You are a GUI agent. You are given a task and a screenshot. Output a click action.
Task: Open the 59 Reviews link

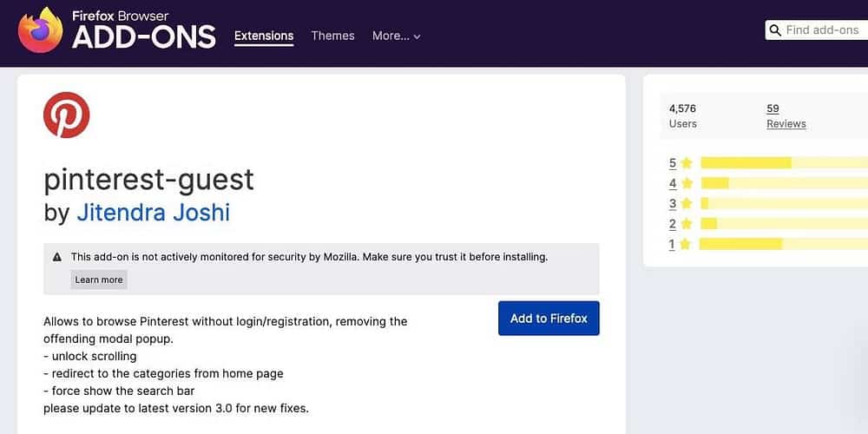[786, 116]
